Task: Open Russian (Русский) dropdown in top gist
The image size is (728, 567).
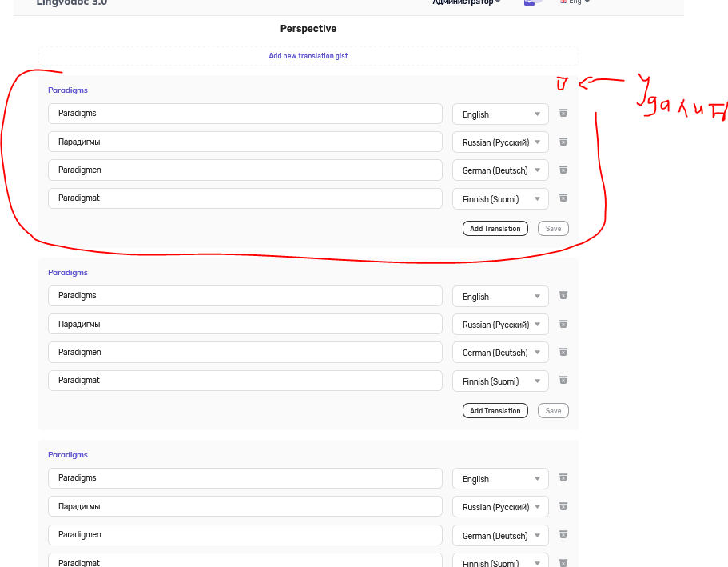Action: click(x=500, y=142)
